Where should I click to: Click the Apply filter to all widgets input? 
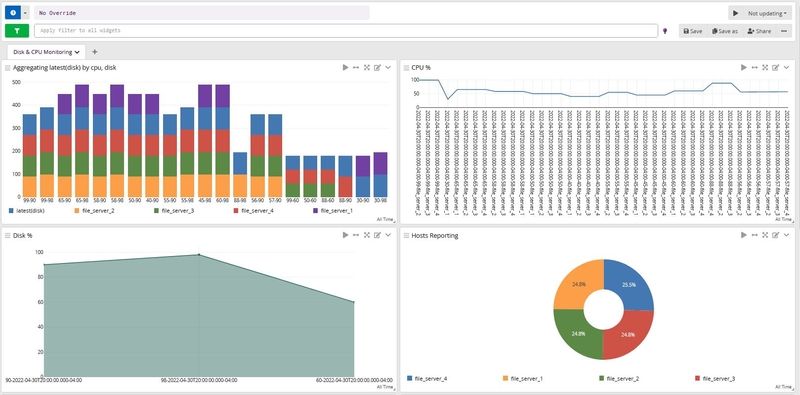point(346,31)
